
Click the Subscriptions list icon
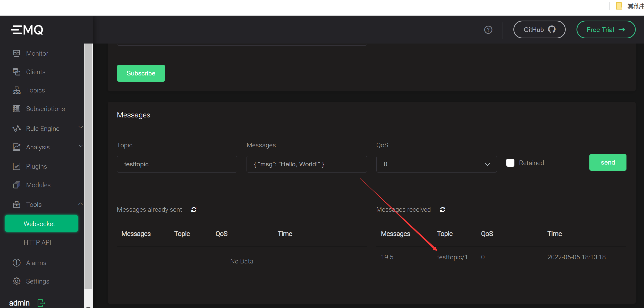pyautogui.click(x=16, y=109)
